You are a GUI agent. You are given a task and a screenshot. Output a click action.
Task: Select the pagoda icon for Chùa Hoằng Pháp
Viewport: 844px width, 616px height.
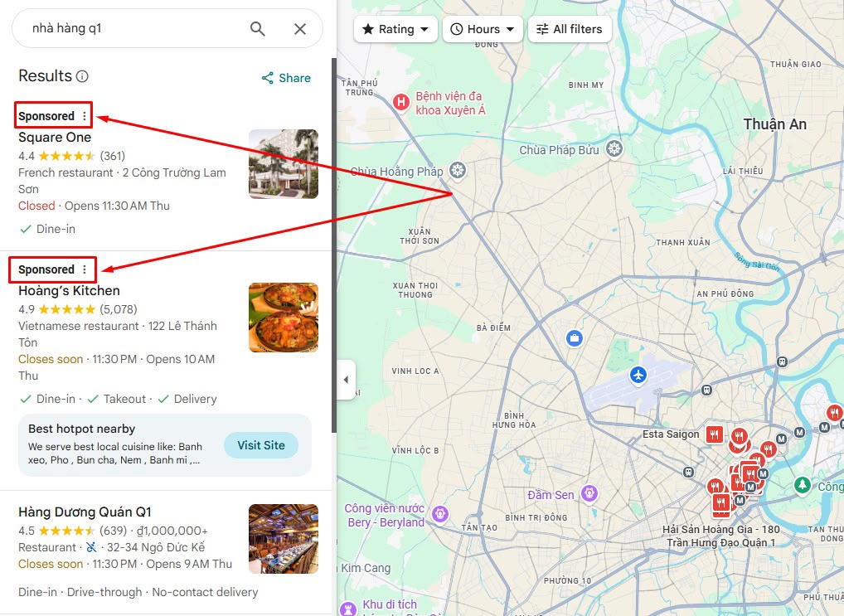pyautogui.click(x=456, y=170)
